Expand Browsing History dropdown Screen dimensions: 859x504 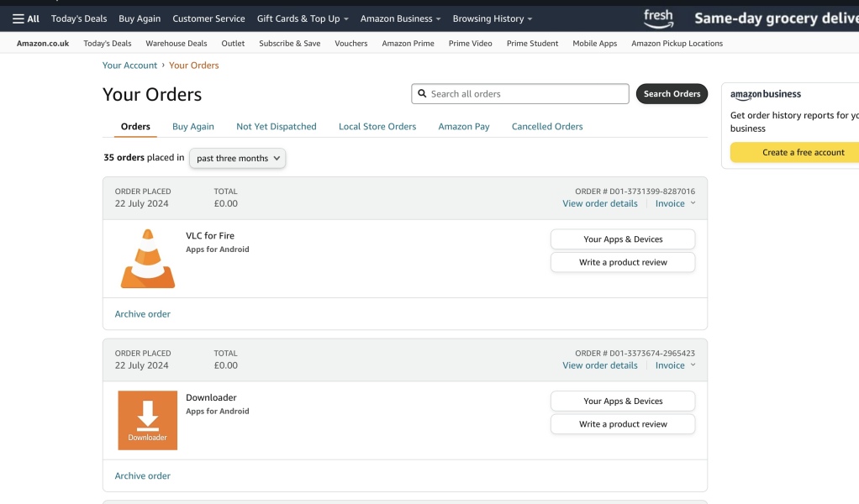pos(492,18)
